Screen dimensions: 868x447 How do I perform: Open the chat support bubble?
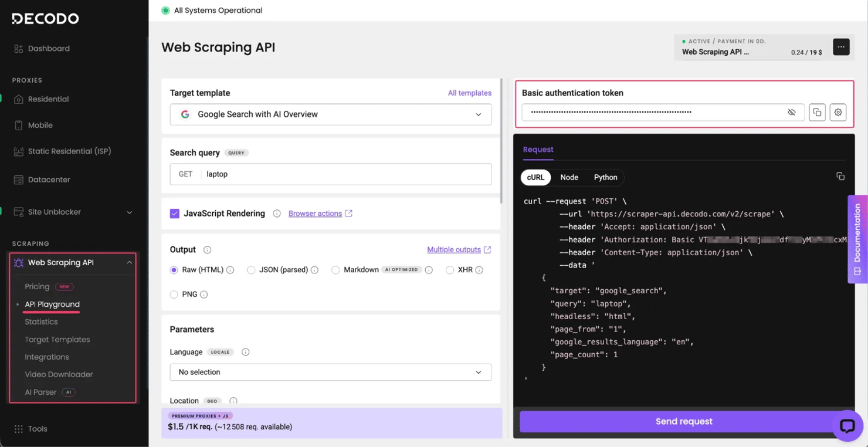pos(847,425)
